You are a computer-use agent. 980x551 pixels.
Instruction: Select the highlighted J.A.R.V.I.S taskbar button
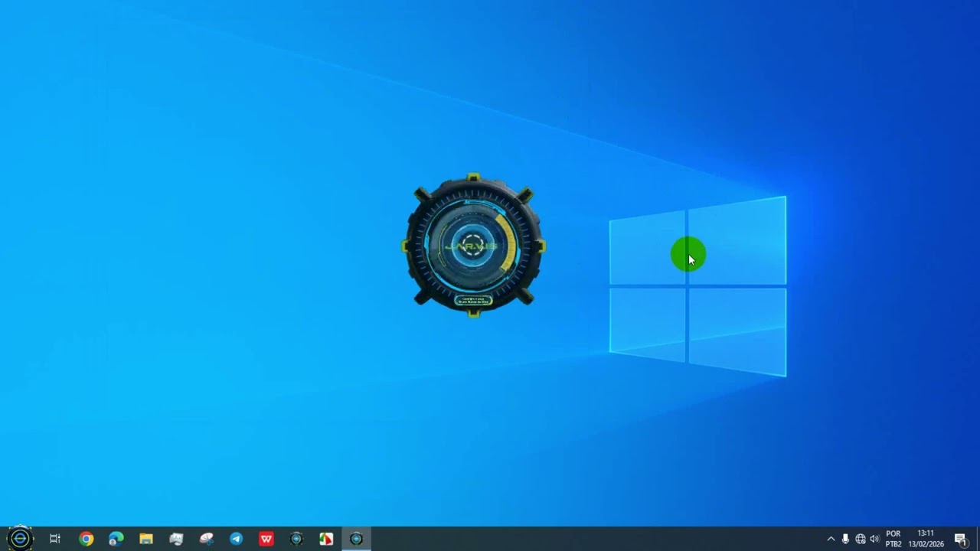[x=356, y=539]
